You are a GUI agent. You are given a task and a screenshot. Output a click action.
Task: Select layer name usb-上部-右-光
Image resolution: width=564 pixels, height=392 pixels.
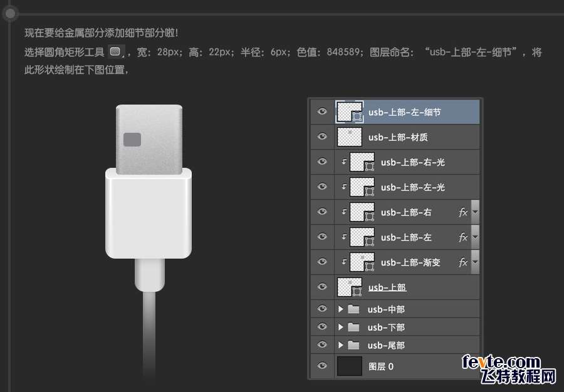point(413,162)
